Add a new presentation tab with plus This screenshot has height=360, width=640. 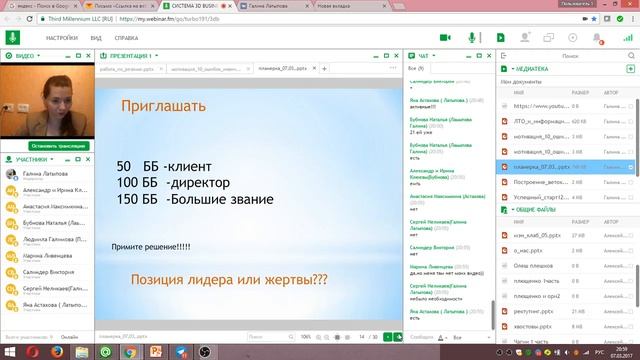pos(324,69)
